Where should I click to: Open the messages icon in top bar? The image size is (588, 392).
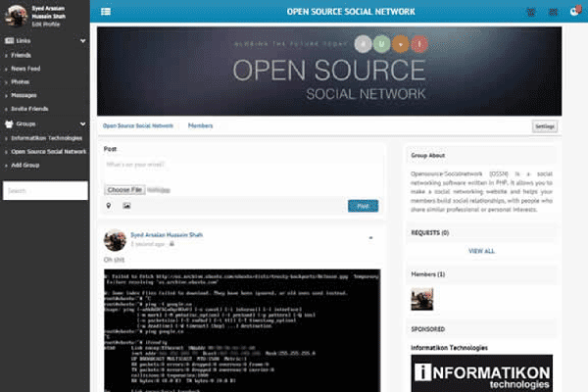[552, 12]
